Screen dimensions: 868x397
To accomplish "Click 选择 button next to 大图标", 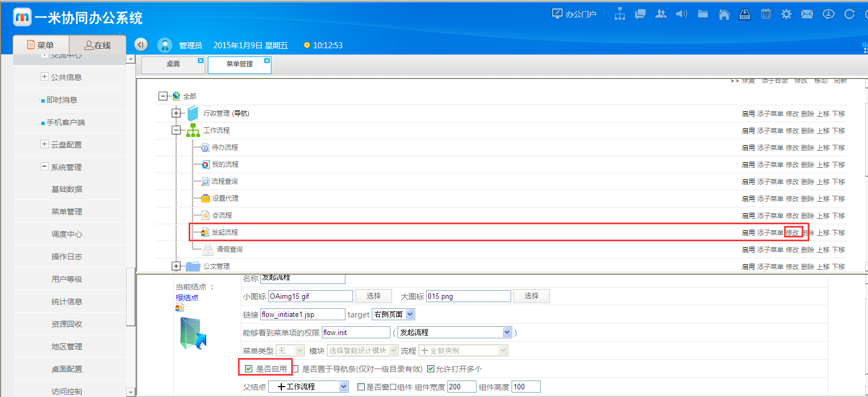I will 531,296.
